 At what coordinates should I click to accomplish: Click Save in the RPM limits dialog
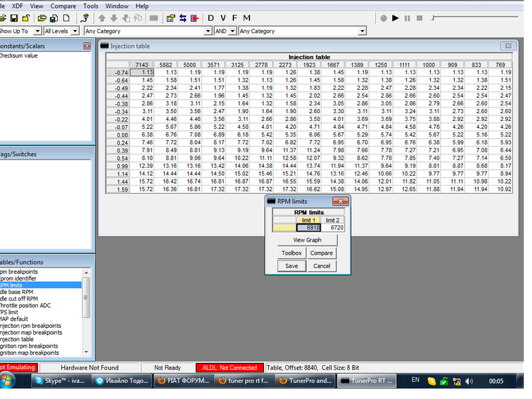[x=291, y=266]
